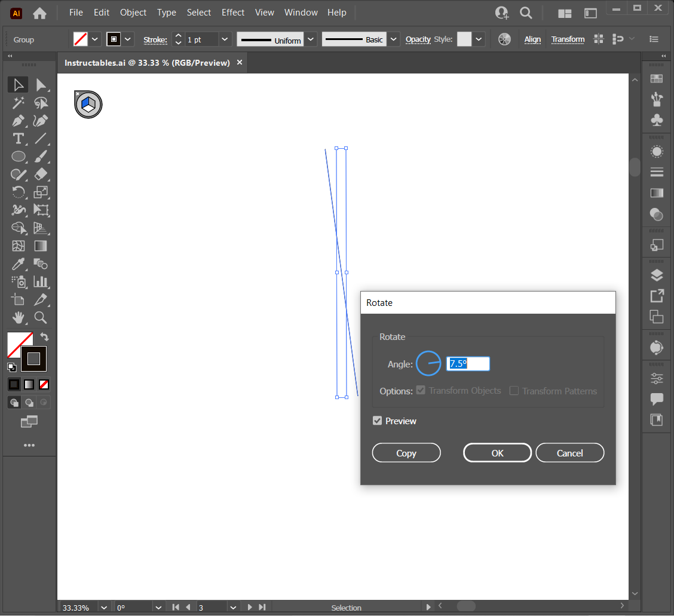The height and width of the screenshot is (616, 674).
Task: Open the Recolor Artwork icon
Action: (x=504, y=39)
